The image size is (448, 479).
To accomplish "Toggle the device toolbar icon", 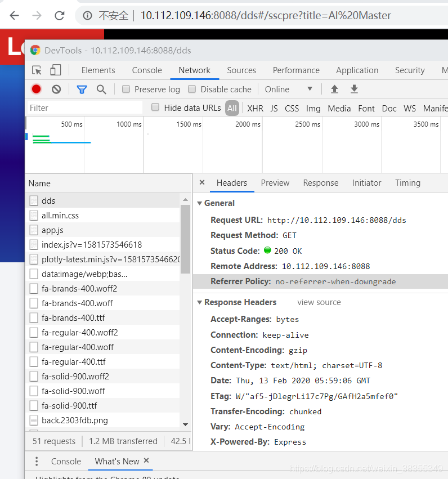I will [x=55, y=70].
